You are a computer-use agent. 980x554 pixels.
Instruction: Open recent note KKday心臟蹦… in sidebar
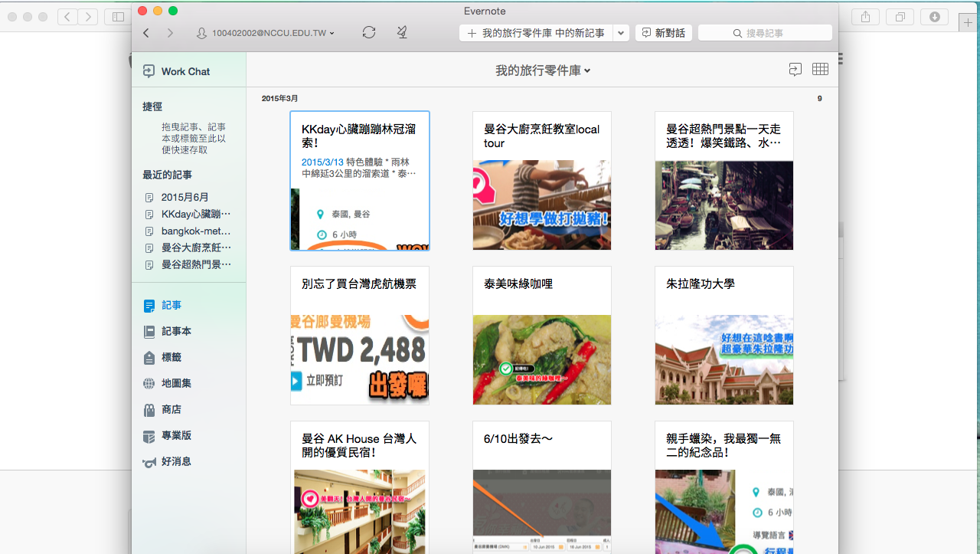tap(188, 214)
